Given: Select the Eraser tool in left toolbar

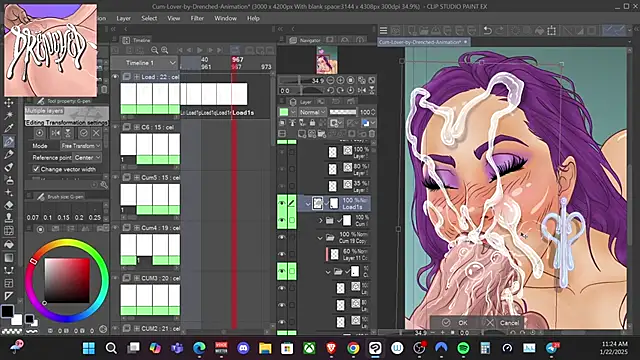Looking at the screenshot, I should point(9,205).
